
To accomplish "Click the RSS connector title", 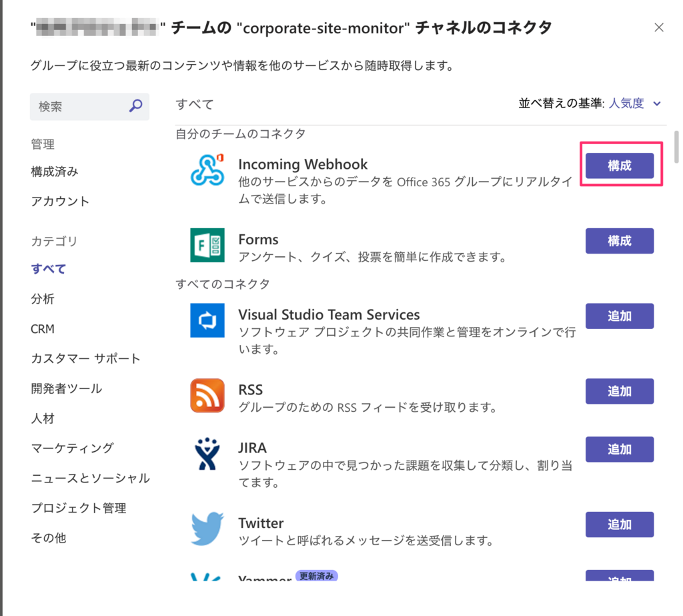I will [251, 389].
